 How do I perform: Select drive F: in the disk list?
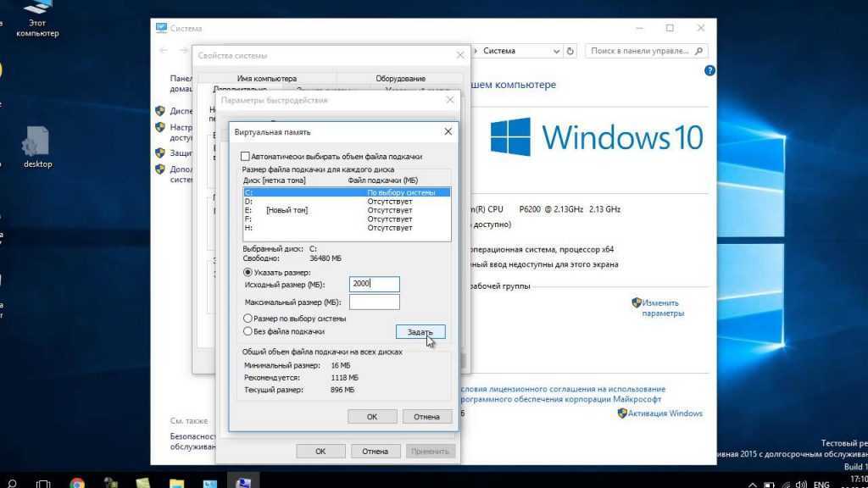coord(347,219)
